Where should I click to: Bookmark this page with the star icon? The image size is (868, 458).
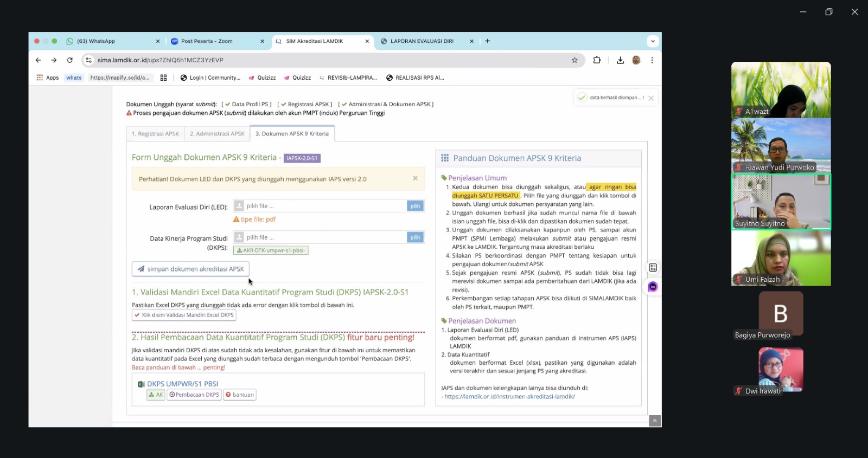coord(575,60)
